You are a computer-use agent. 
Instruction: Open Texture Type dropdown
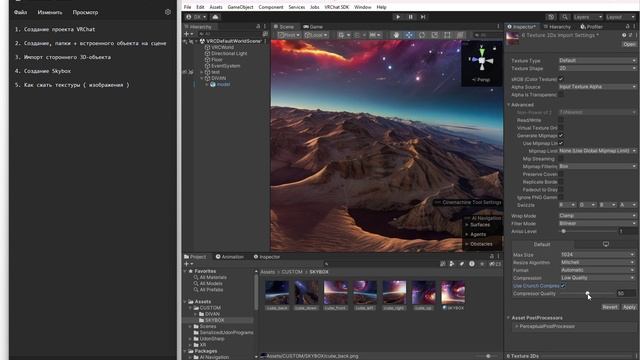click(x=597, y=60)
